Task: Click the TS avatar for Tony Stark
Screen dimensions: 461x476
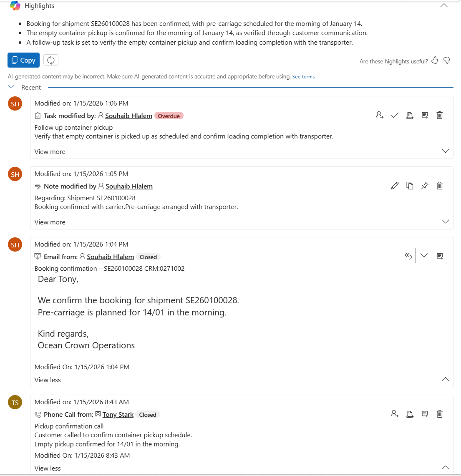Action: tap(15, 403)
